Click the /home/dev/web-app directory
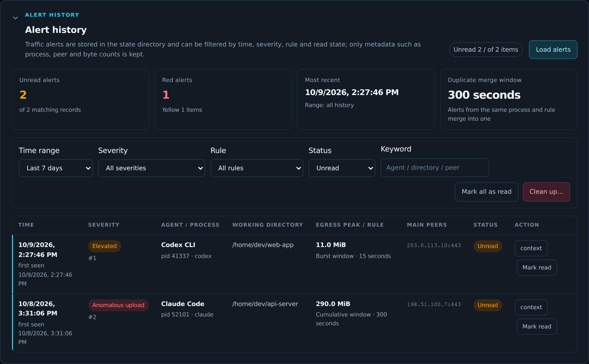This screenshot has width=589, height=364. pos(263,245)
